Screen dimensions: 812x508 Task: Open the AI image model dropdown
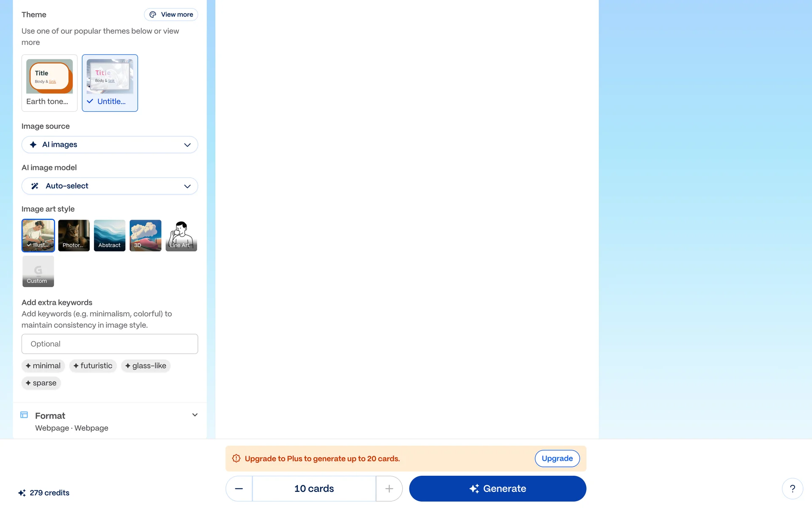tap(110, 186)
